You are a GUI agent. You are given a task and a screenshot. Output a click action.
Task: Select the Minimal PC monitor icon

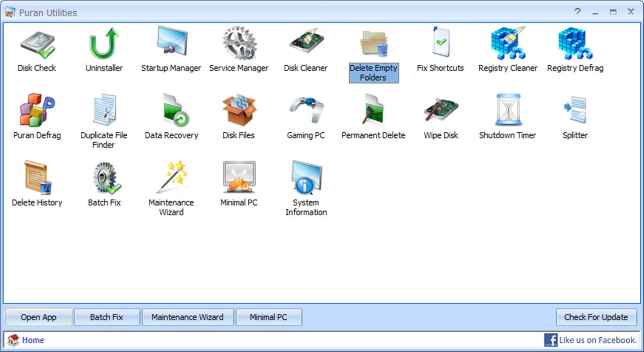[x=239, y=177]
